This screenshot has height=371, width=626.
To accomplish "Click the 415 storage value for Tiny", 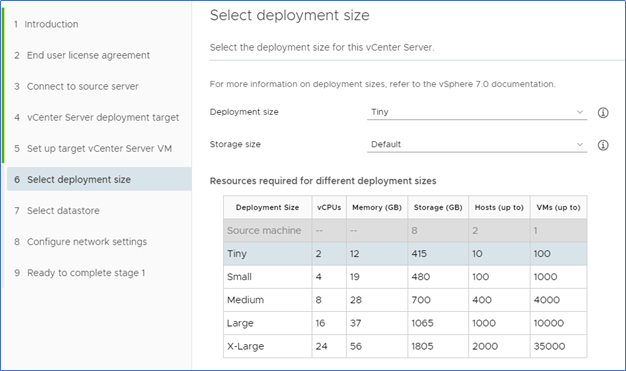I will click(x=419, y=254).
